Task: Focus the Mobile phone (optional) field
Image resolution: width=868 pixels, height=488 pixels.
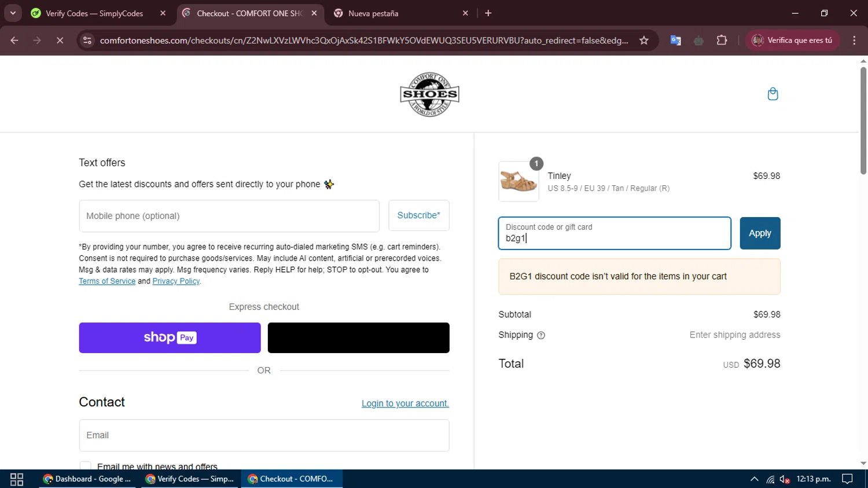Action: pos(229,216)
